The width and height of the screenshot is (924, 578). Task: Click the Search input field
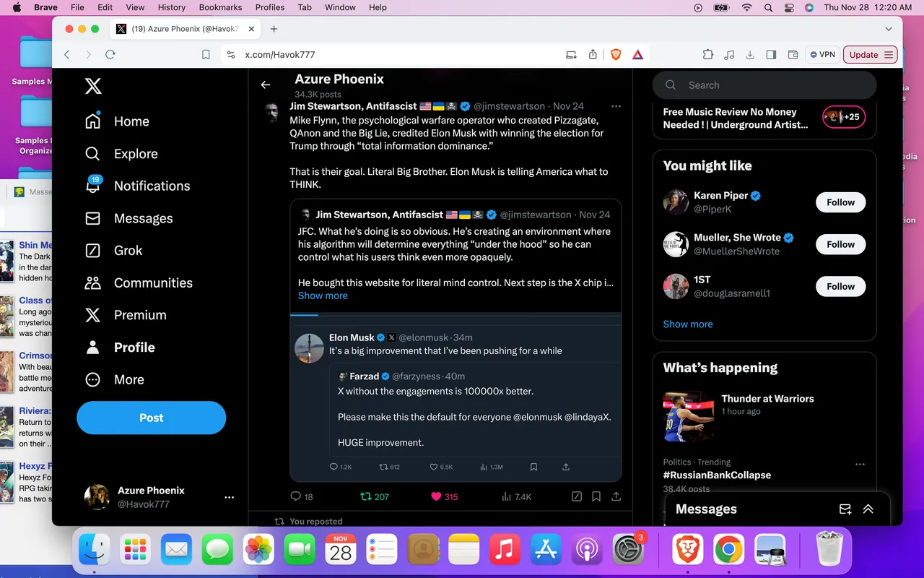pyautogui.click(x=764, y=85)
